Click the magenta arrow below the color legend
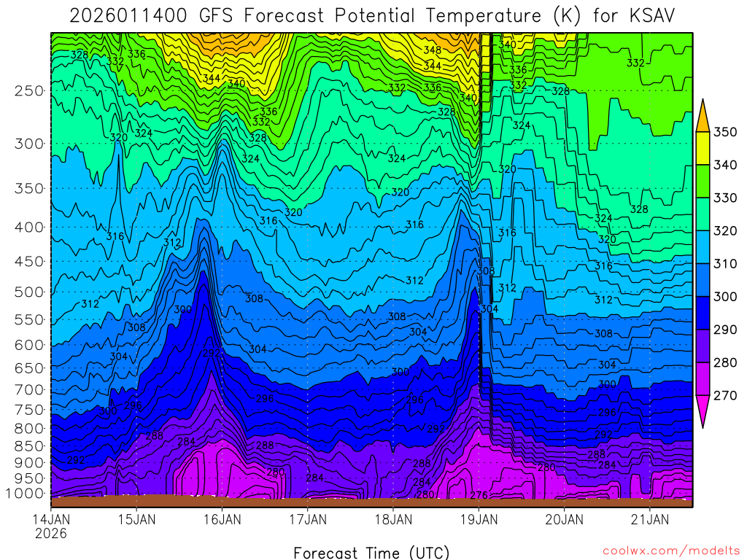The height and width of the screenshot is (560, 747). pyautogui.click(x=703, y=411)
